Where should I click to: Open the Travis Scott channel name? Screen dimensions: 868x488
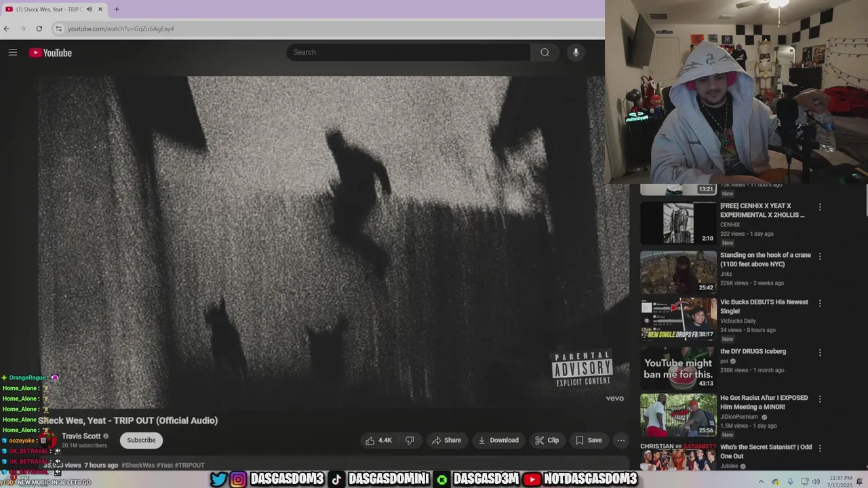(x=81, y=436)
